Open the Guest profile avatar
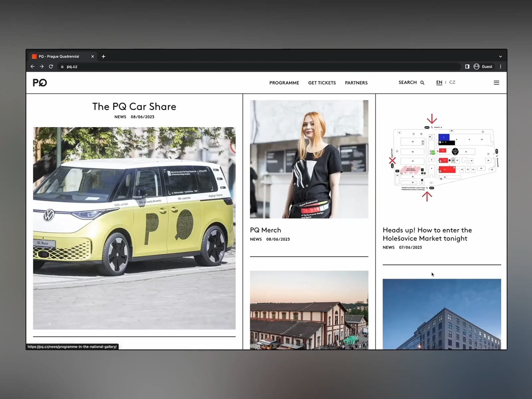This screenshot has width=532, height=399. [476, 66]
